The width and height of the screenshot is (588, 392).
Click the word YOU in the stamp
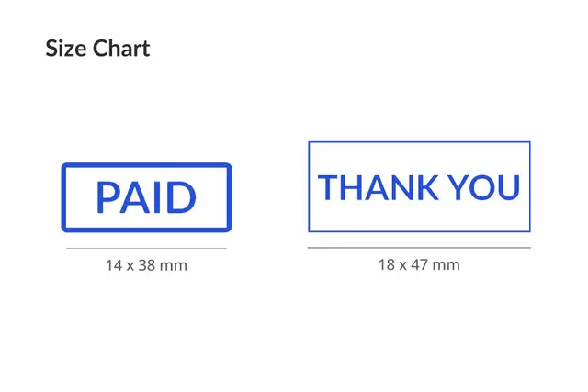(x=484, y=187)
